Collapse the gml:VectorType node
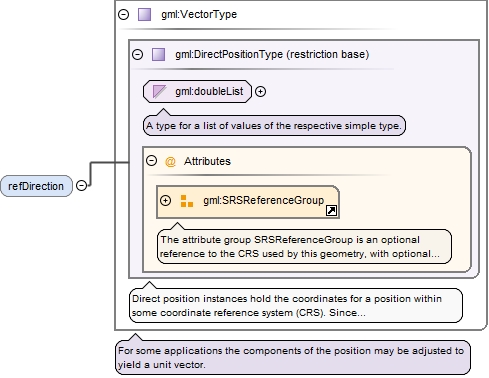Screen dimensions: 489x378 pyautogui.click(x=123, y=15)
